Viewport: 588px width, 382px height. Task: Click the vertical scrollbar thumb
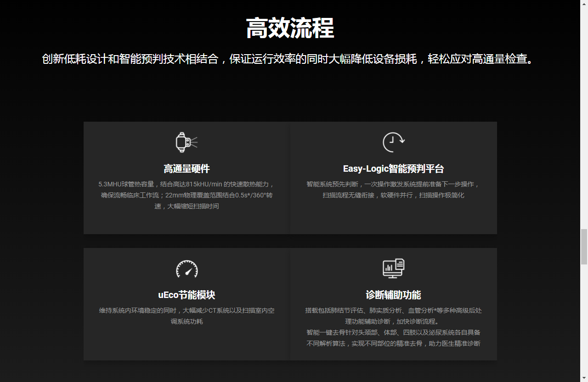click(584, 247)
